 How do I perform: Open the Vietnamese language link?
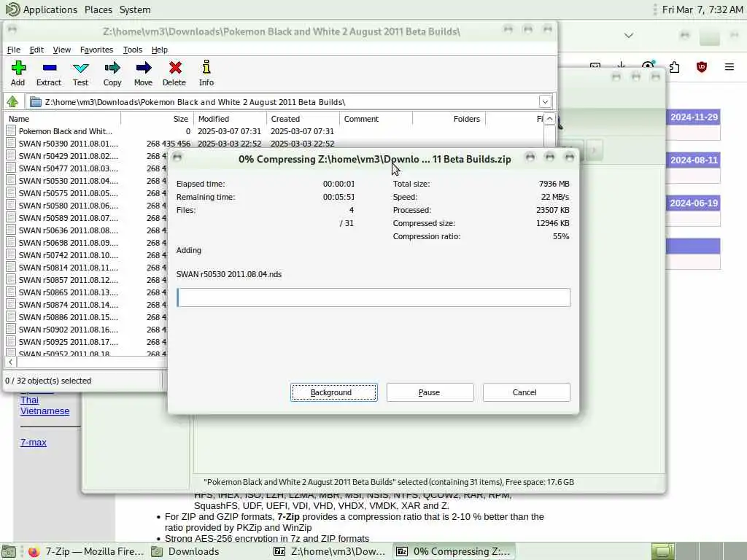click(44, 411)
